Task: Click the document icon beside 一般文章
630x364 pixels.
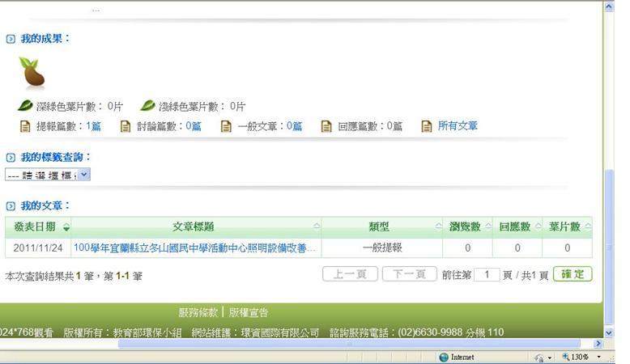Action: click(226, 126)
